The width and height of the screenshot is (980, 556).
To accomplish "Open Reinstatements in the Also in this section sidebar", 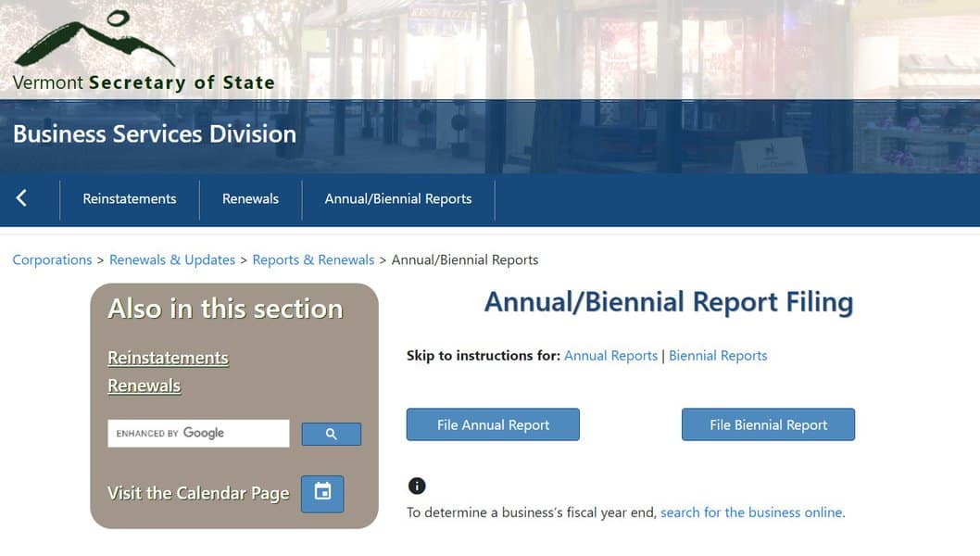I will point(168,358).
